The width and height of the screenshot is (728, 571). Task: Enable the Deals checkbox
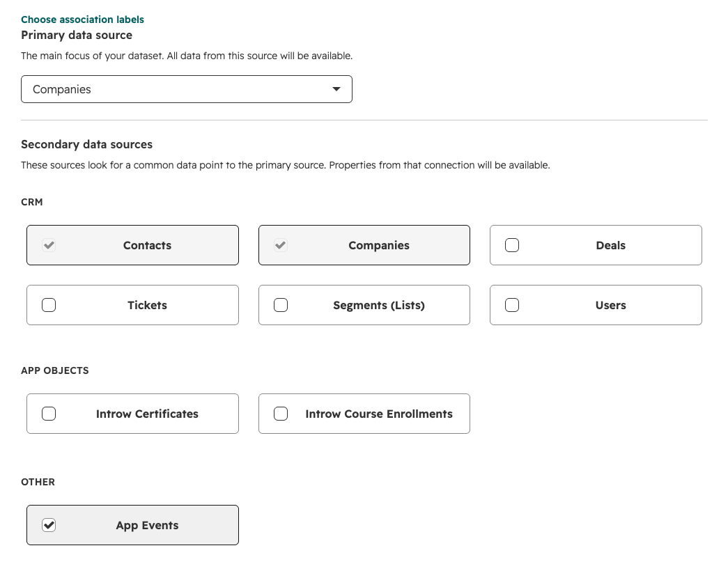tap(511, 245)
